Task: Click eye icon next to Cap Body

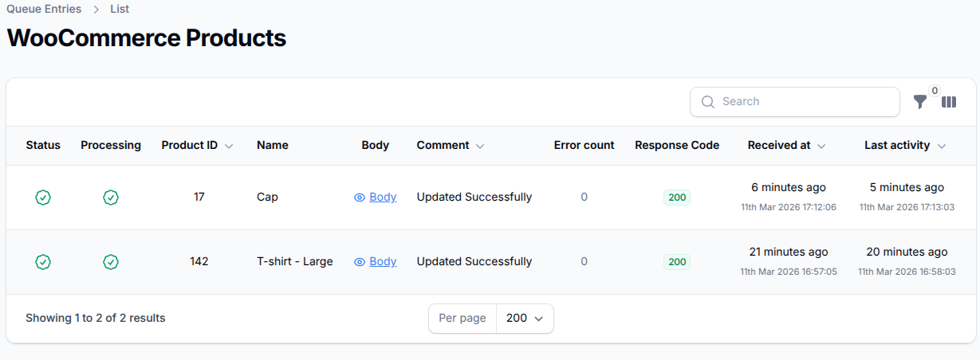Action: tap(360, 198)
